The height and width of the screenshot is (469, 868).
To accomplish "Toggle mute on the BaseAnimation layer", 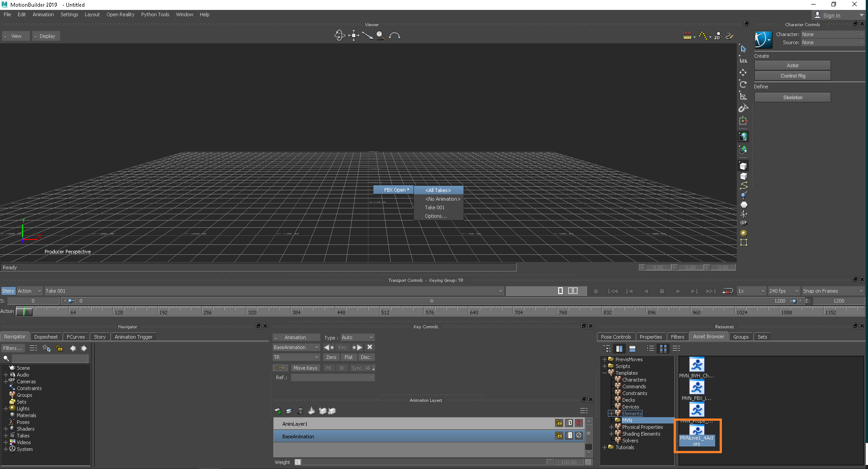I will pyautogui.click(x=579, y=436).
